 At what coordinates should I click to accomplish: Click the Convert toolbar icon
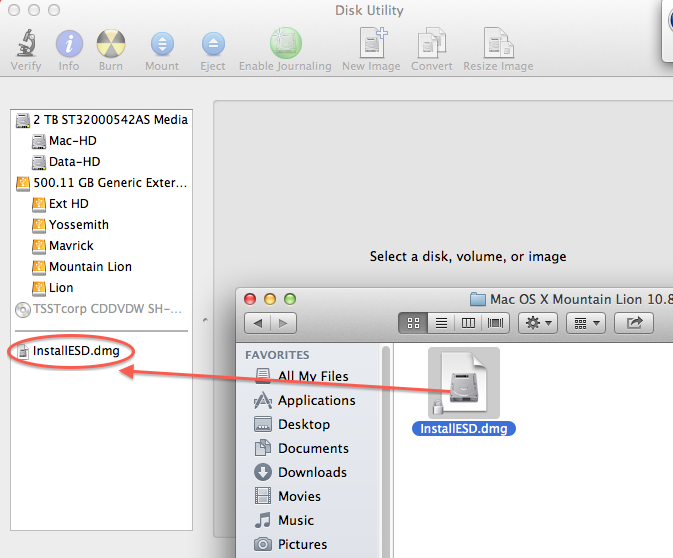432,42
